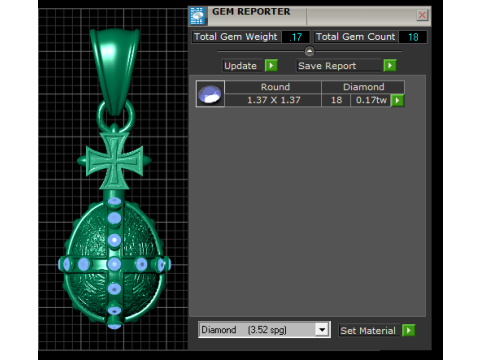
Task: Click the GEM REPORTER title text
Action: click(251, 12)
